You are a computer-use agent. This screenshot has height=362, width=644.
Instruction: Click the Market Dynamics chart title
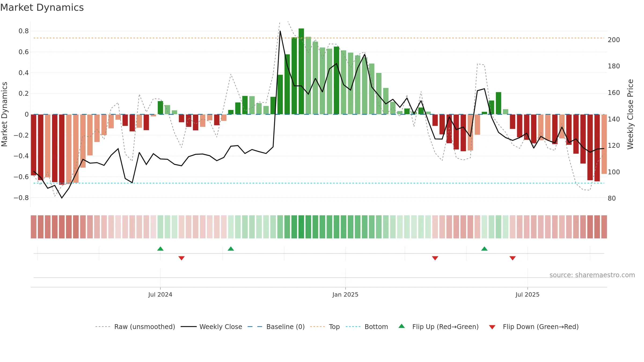point(42,8)
